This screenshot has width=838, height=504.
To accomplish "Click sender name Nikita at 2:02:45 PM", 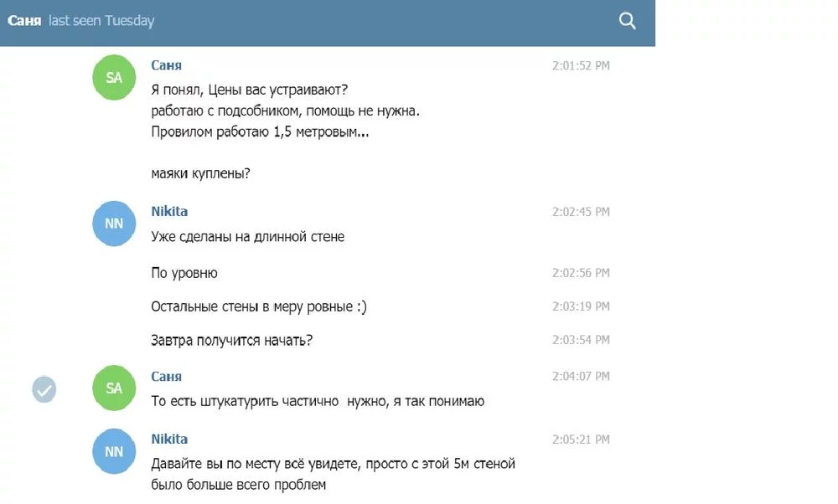I will pos(169,211).
